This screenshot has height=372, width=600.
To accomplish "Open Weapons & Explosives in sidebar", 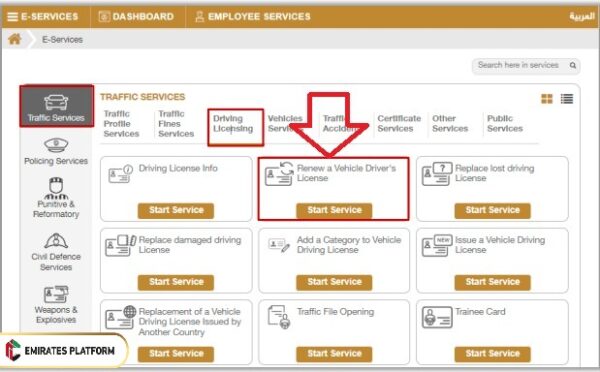I will (56, 305).
